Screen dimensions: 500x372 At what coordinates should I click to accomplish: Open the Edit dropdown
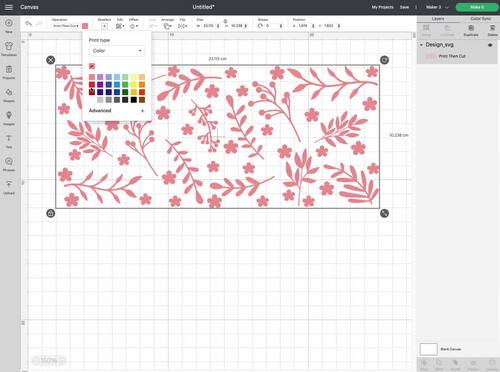point(120,26)
